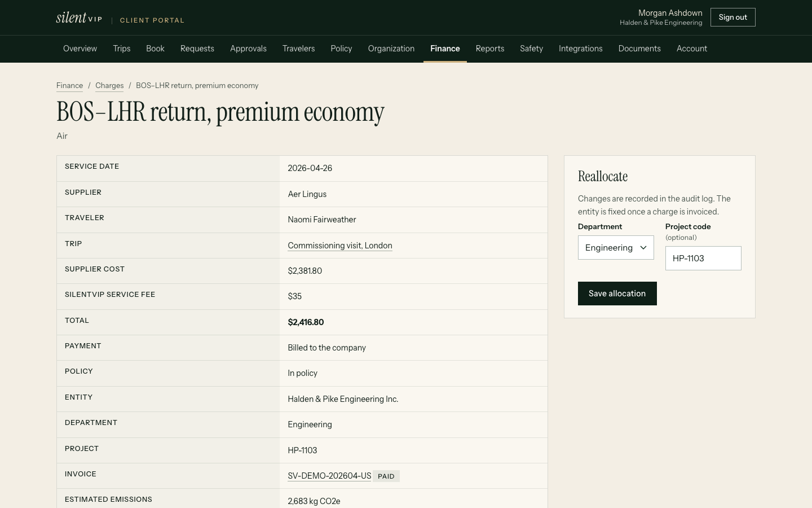Open the Travelers section

(x=298, y=49)
